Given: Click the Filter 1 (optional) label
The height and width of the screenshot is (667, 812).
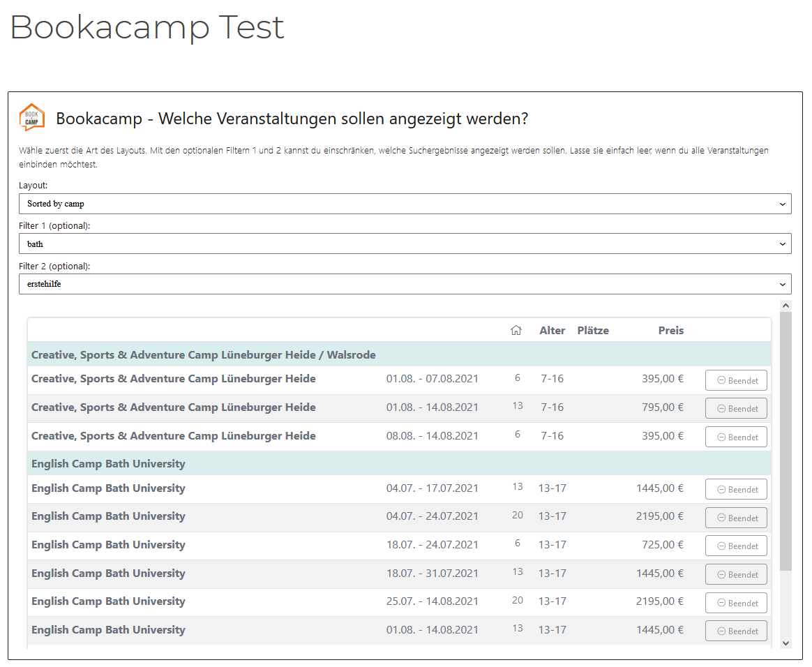Looking at the screenshot, I should click(x=54, y=226).
